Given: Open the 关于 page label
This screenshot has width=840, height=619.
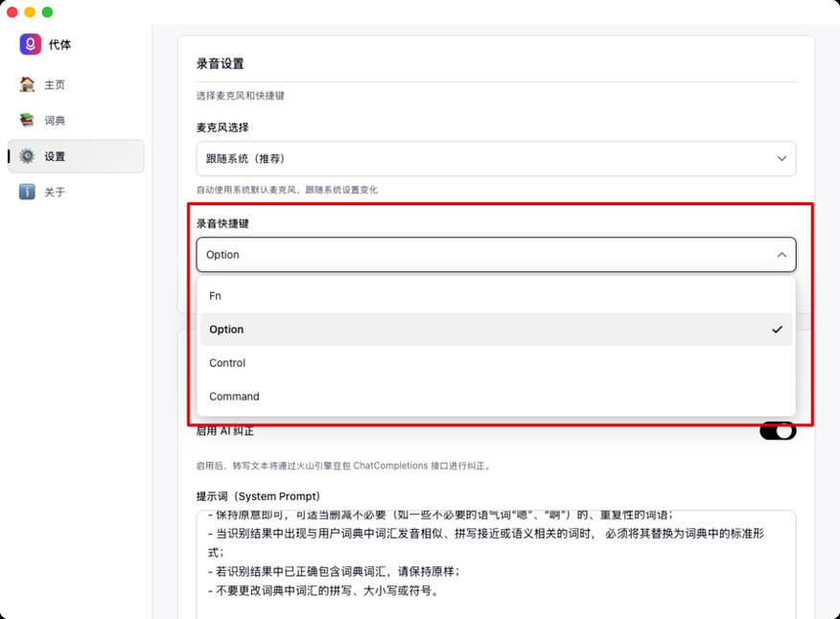Looking at the screenshot, I should 55,192.
